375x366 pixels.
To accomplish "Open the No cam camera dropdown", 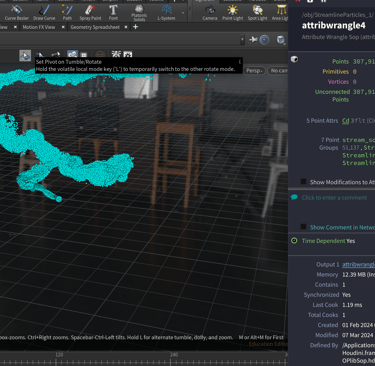I will pyautogui.click(x=278, y=71).
